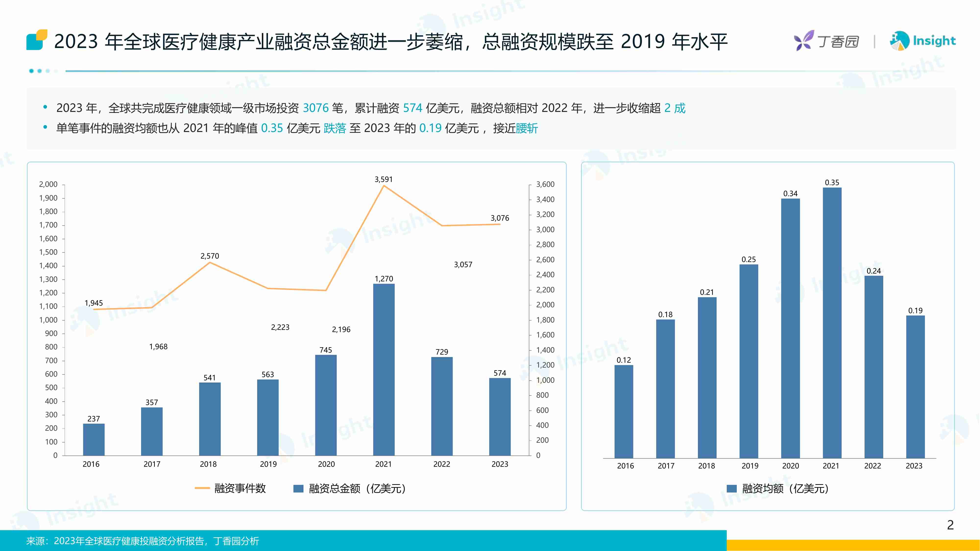Click the right axis value 2,000
The height and width of the screenshot is (551, 980).
tap(545, 305)
